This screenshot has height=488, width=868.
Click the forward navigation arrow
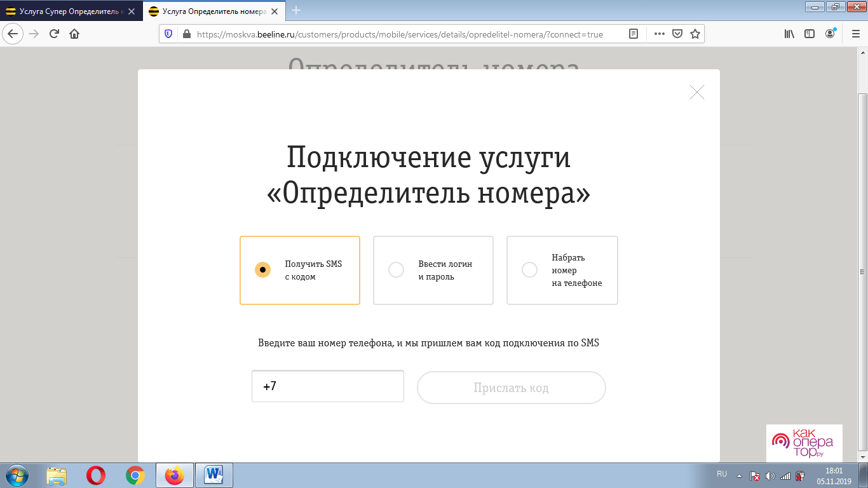point(34,34)
